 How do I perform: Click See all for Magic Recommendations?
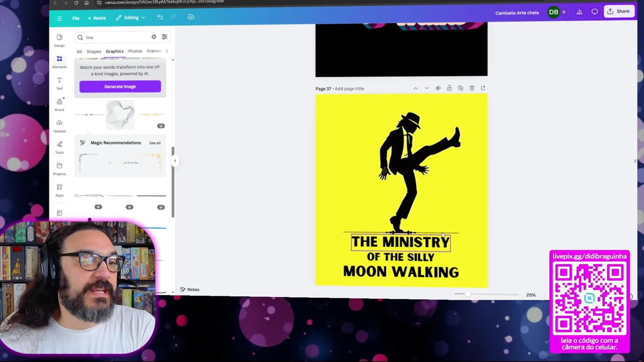(155, 143)
